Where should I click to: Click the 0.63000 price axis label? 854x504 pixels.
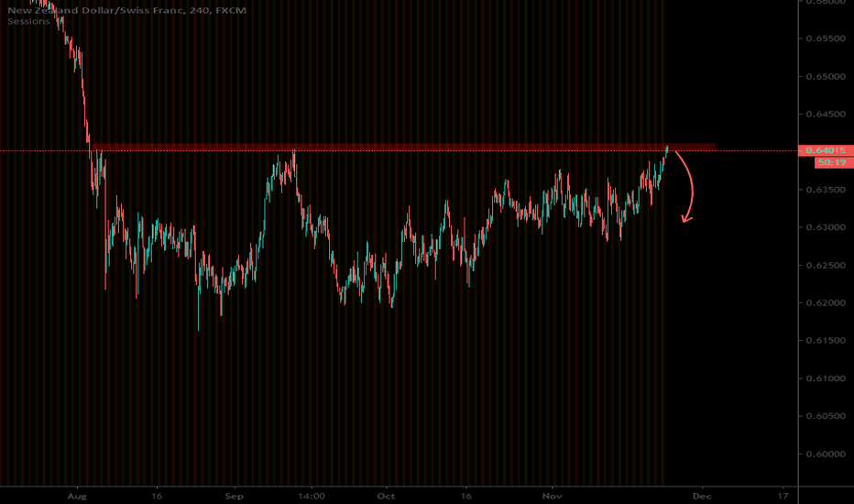826,227
